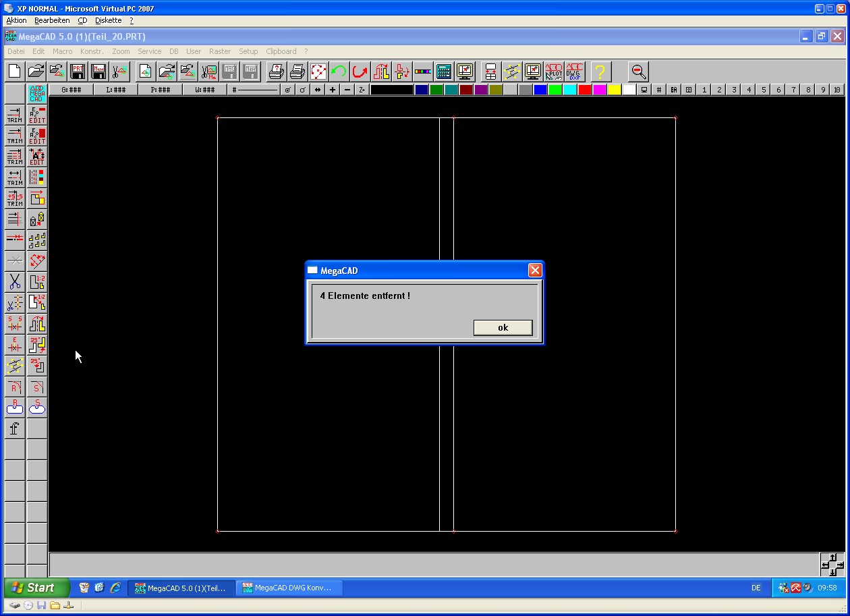This screenshot has height=616, width=850.
Task: Switch to layer 3
Action: 734,90
